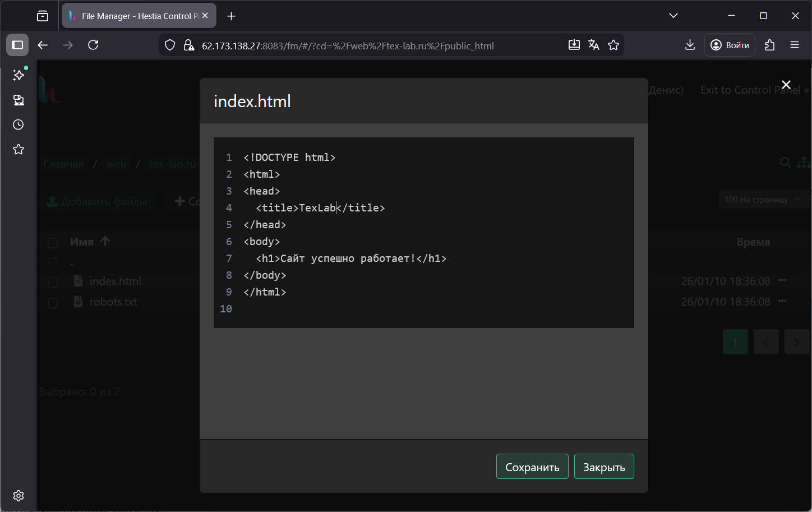Viewport: 812px width, 512px height.
Task: Bookmark this page with star icon
Action: 613,45
